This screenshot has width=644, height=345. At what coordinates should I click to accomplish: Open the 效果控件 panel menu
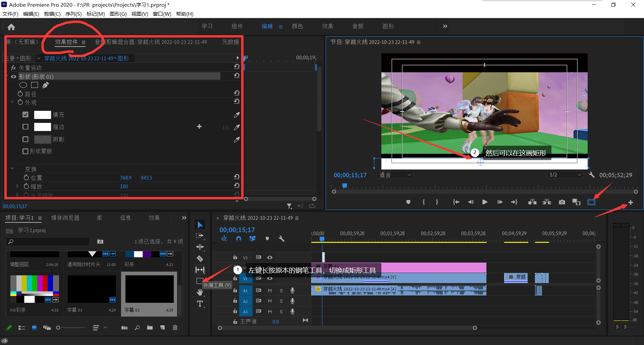[84, 43]
